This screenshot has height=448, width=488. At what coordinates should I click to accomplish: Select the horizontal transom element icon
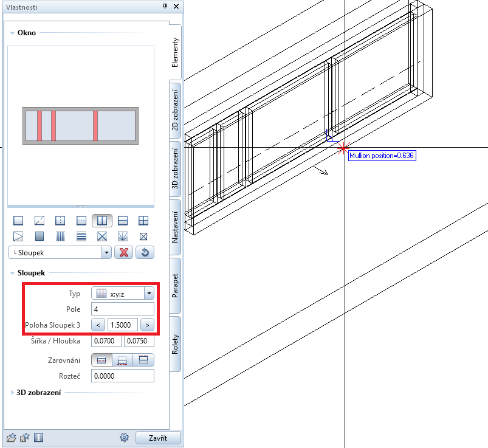123,221
